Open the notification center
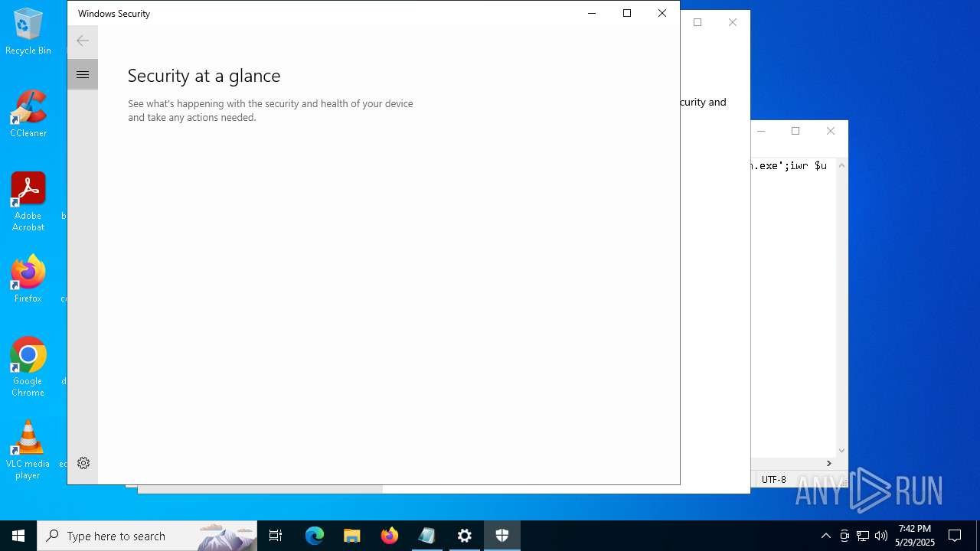This screenshot has height=551, width=980. (x=955, y=536)
